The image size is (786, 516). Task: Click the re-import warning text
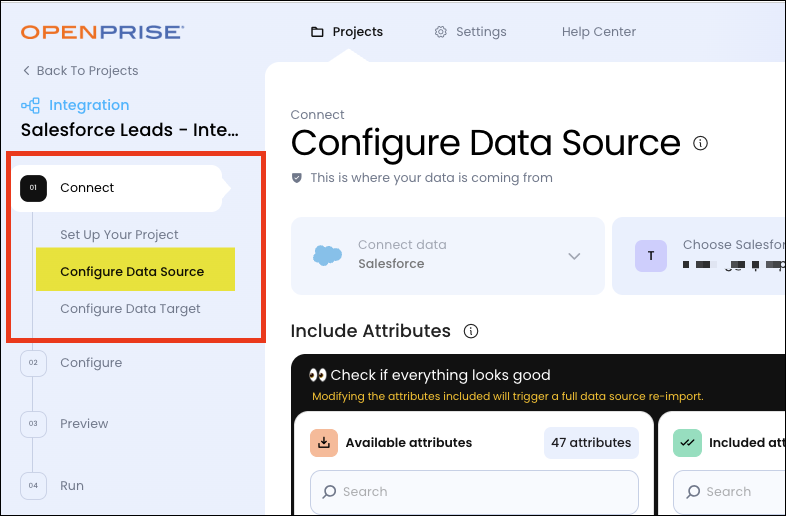[x=508, y=396]
